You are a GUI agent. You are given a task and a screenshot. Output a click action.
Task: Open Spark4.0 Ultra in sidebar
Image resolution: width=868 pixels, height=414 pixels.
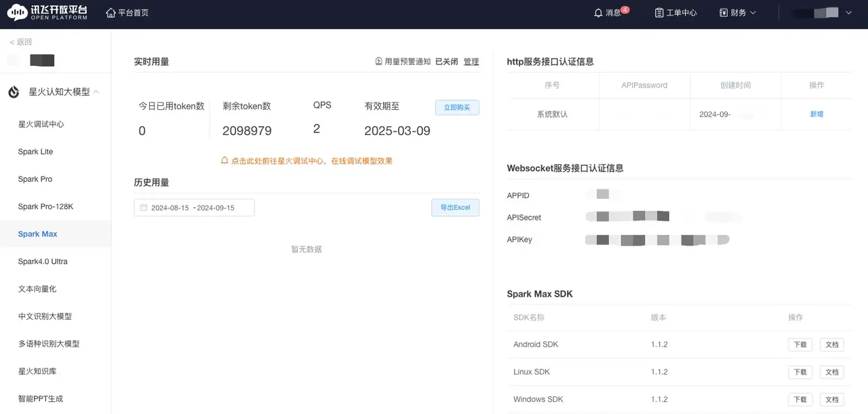coord(43,261)
